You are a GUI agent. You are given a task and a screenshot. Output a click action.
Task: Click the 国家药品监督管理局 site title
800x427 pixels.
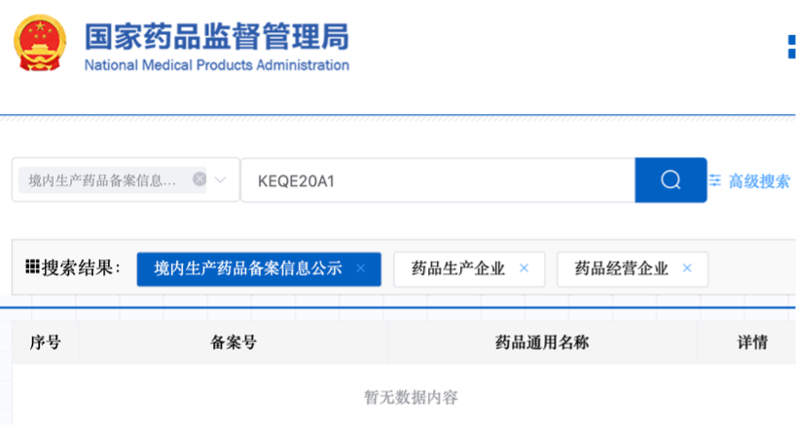click(x=217, y=37)
